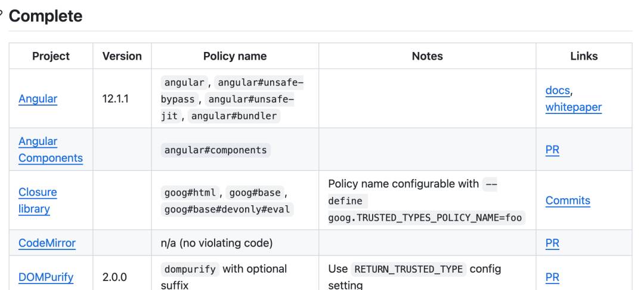Visit the DOMPurify project link
This screenshot has width=644, height=290.
click(x=46, y=277)
